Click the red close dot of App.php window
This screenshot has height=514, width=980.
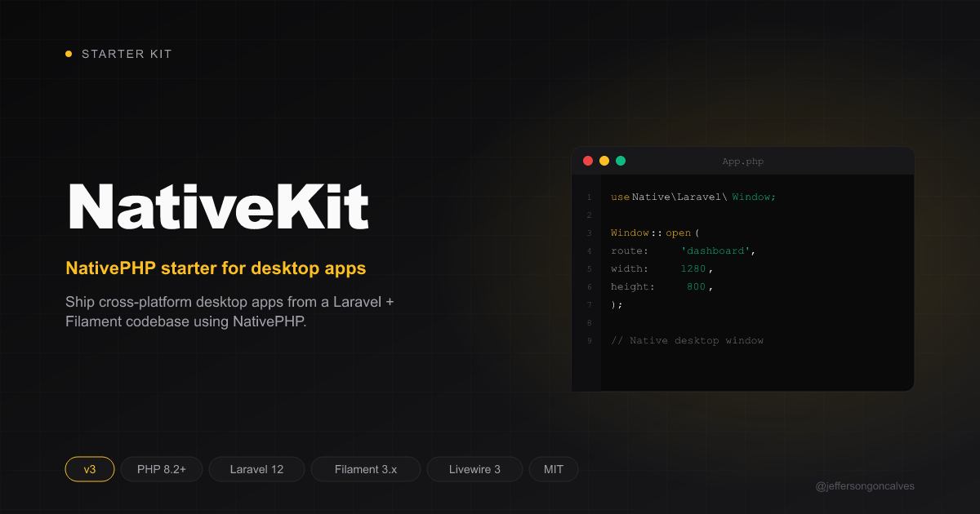[x=588, y=161]
